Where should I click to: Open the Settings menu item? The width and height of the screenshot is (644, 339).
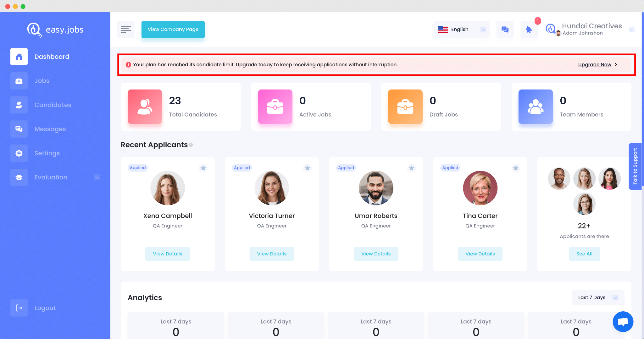pos(47,153)
